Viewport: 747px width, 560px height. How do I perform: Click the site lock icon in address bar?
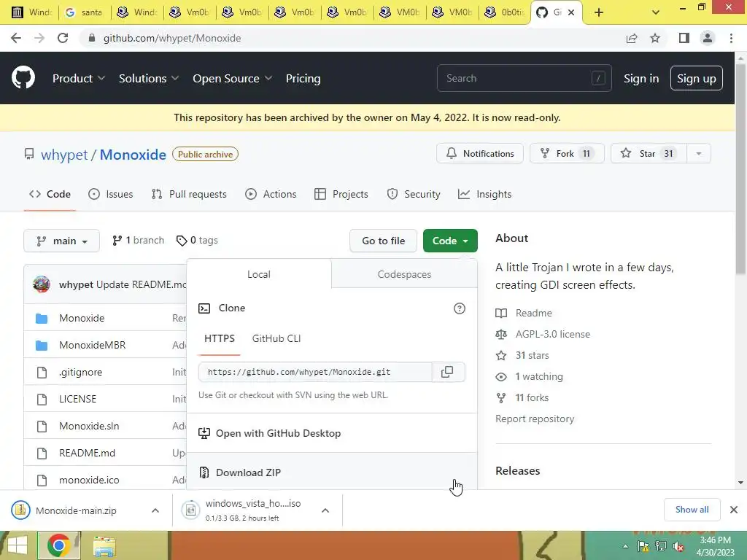click(92, 38)
